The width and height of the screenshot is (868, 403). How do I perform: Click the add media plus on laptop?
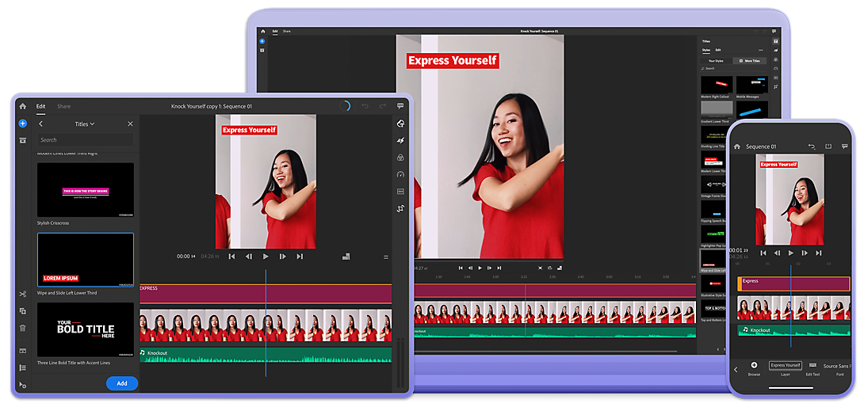(x=262, y=41)
